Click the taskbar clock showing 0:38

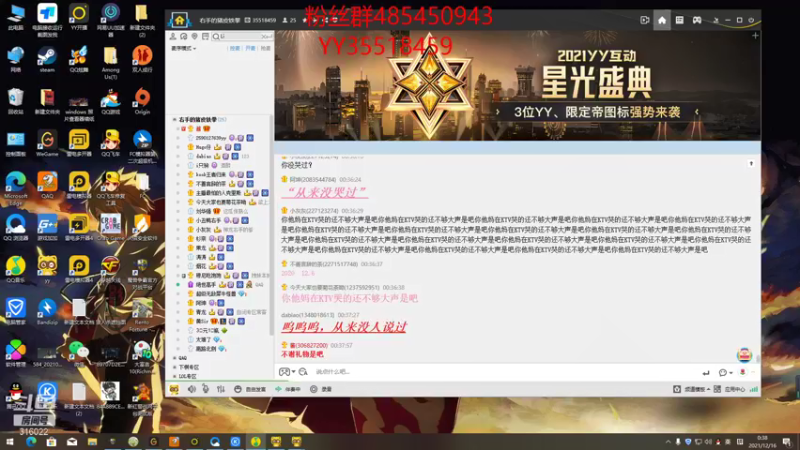762,442
